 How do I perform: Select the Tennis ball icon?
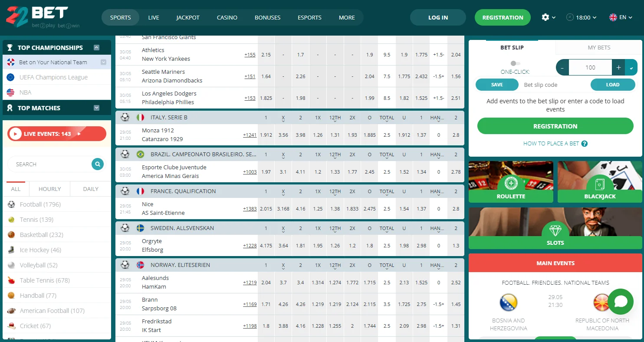(12, 220)
